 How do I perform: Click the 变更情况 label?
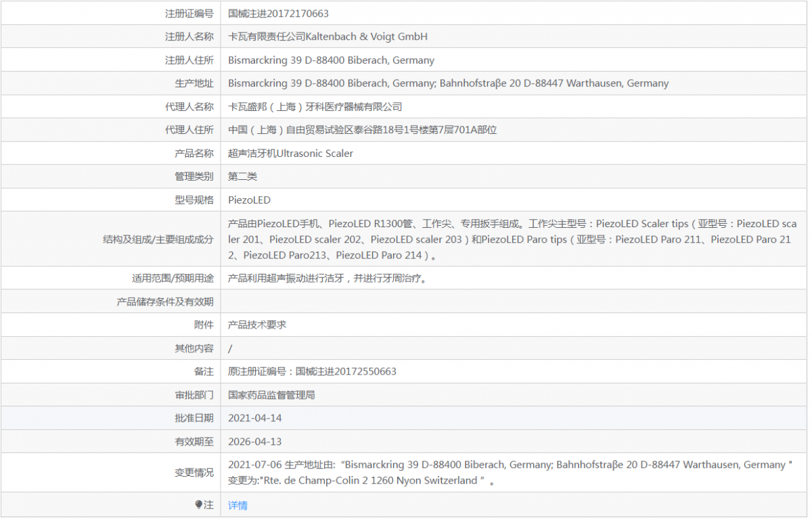tap(194, 473)
